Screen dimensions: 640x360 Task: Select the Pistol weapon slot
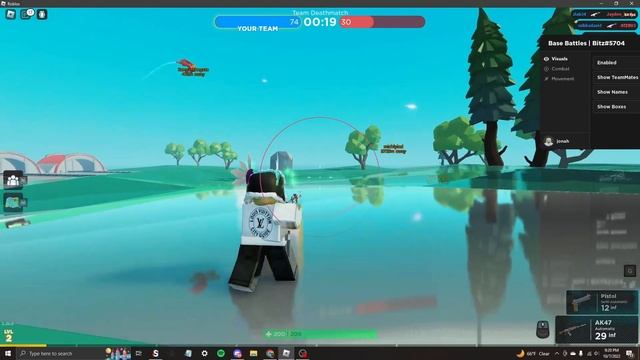602,302
